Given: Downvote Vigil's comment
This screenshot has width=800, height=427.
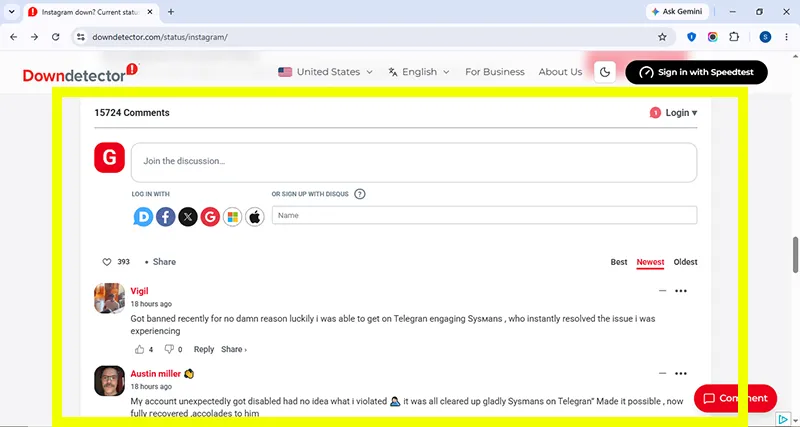Looking at the screenshot, I should [x=169, y=349].
